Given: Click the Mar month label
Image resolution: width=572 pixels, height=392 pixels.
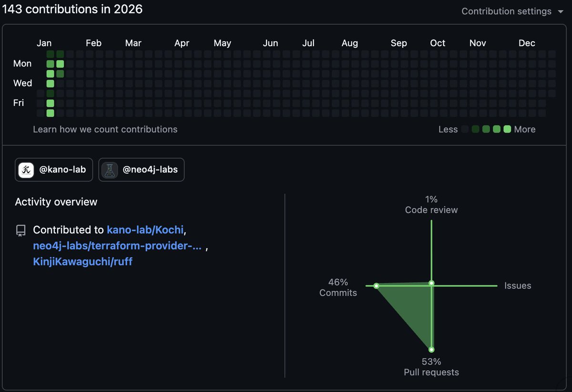Looking at the screenshot, I should click(x=133, y=43).
